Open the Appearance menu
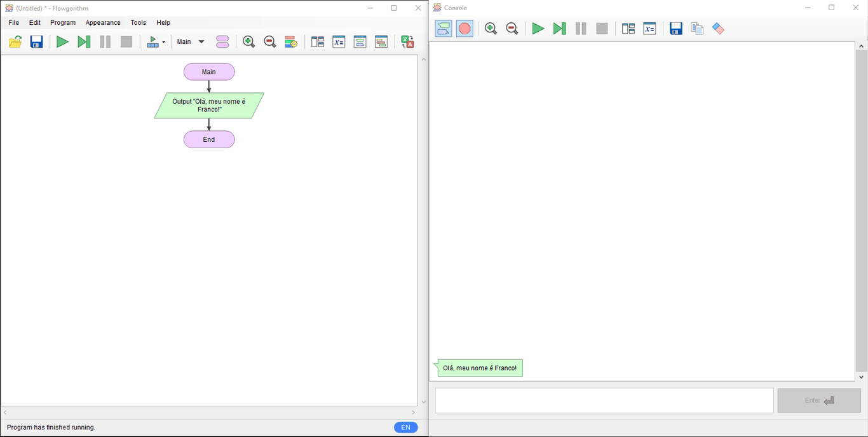 (x=103, y=22)
